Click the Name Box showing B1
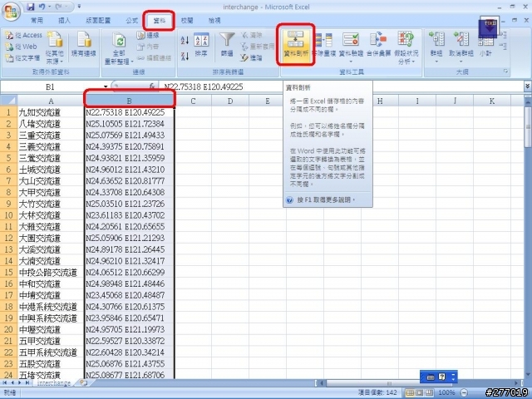532x399 pixels. [x=50, y=86]
